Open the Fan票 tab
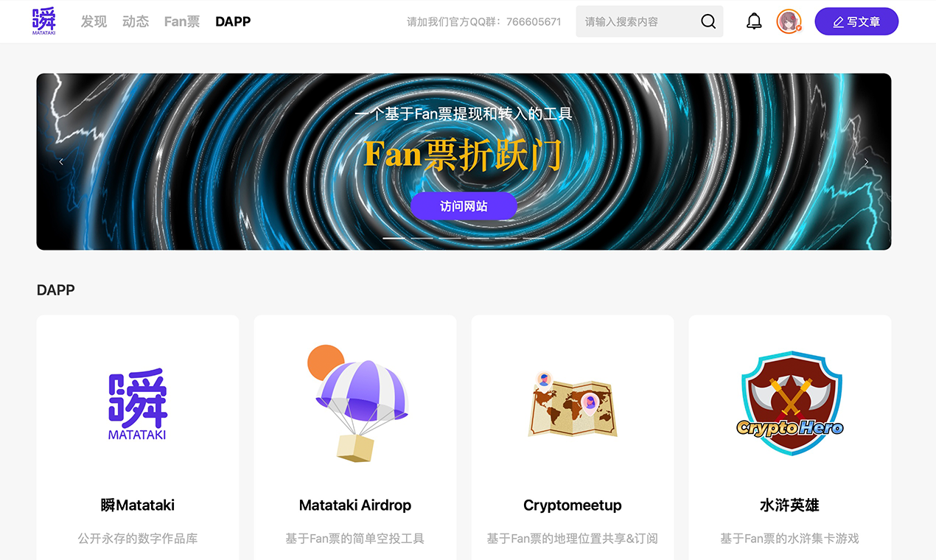Screen dimensions: 936x560 click(182, 21)
